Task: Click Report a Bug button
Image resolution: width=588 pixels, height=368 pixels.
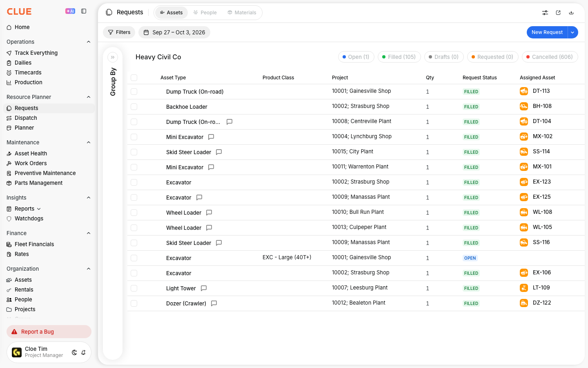Action: pos(49,332)
